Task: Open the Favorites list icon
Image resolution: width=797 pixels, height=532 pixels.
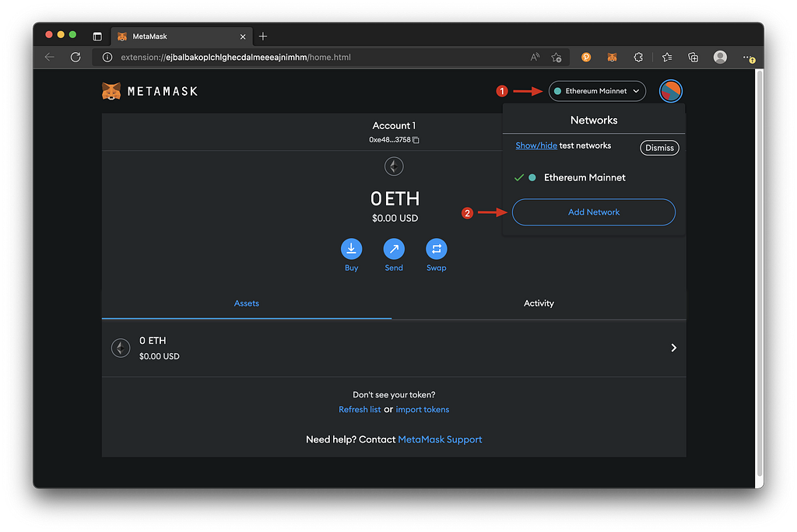Action: coord(667,58)
